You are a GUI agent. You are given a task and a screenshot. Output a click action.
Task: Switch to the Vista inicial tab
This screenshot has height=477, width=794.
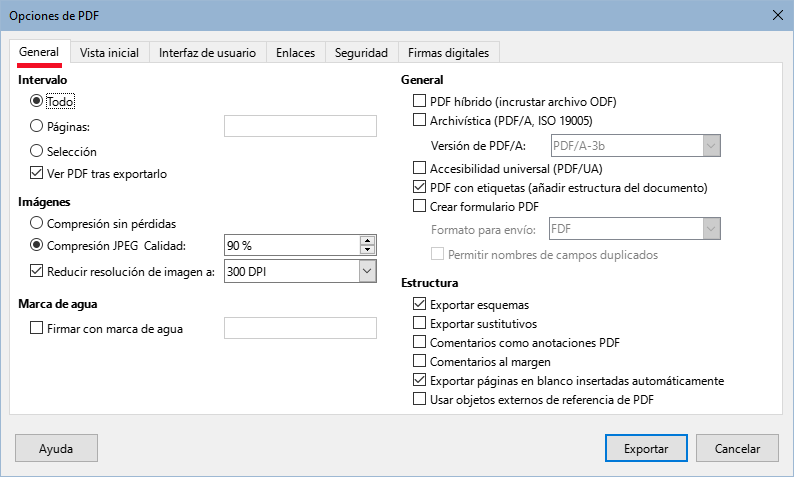tap(109, 53)
